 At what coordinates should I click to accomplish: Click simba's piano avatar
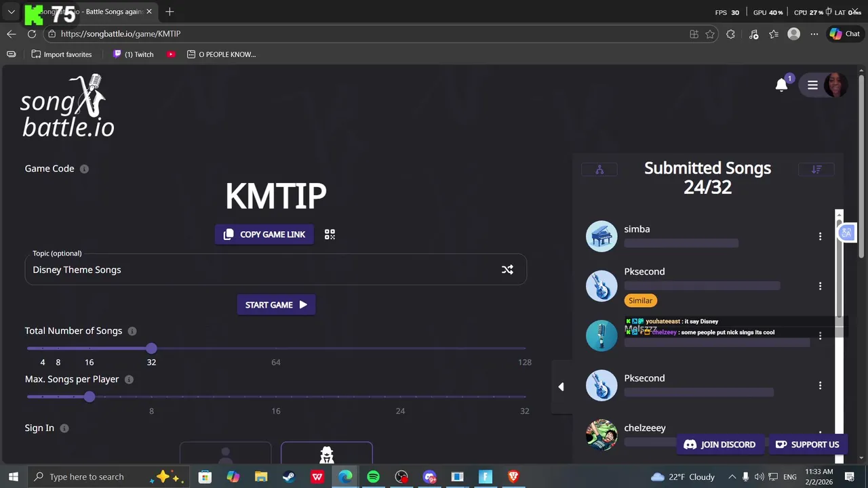[601, 237]
